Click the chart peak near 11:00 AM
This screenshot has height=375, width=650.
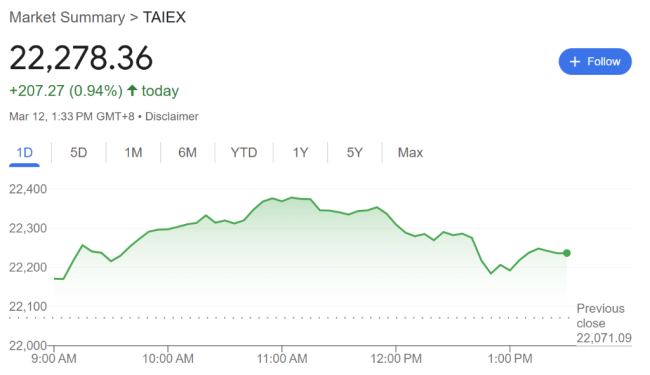point(292,198)
